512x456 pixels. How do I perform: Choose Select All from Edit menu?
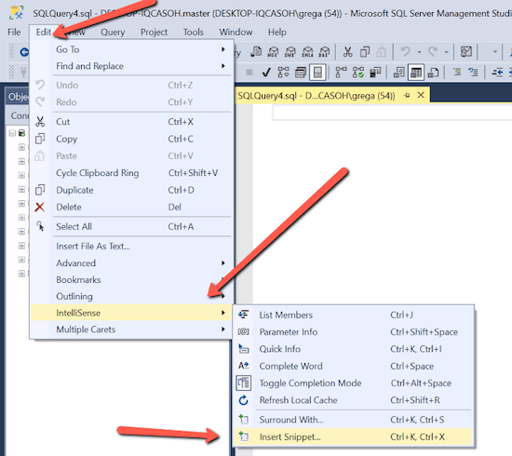(131, 227)
